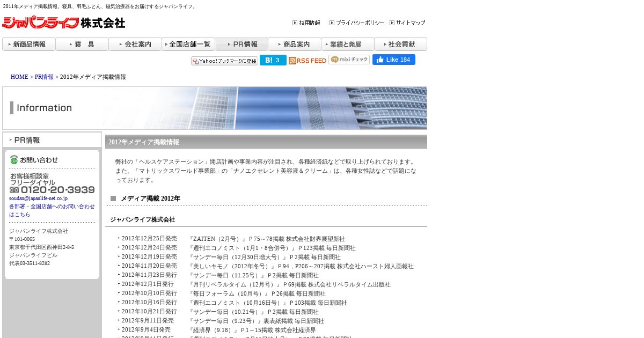Click the ジャパンライフ株式会社 logo
This screenshot has width=644, height=338.
coord(64,23)
